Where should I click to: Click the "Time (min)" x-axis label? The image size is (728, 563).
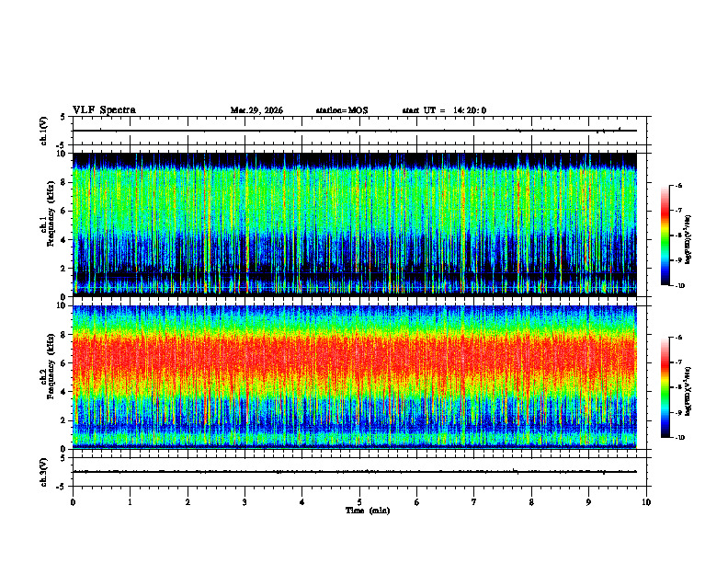(x=368, y=511)
